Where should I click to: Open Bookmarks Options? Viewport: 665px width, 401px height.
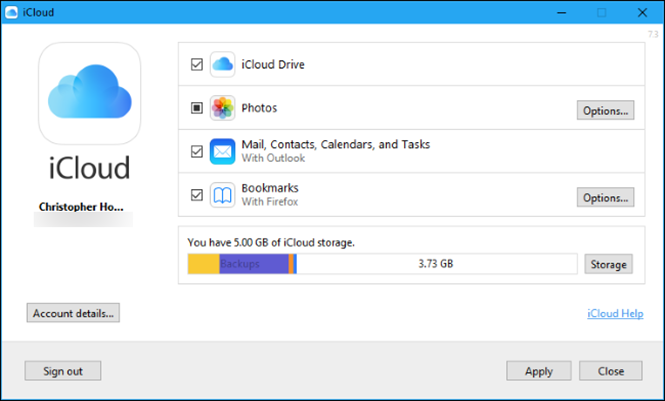point(605,197)
